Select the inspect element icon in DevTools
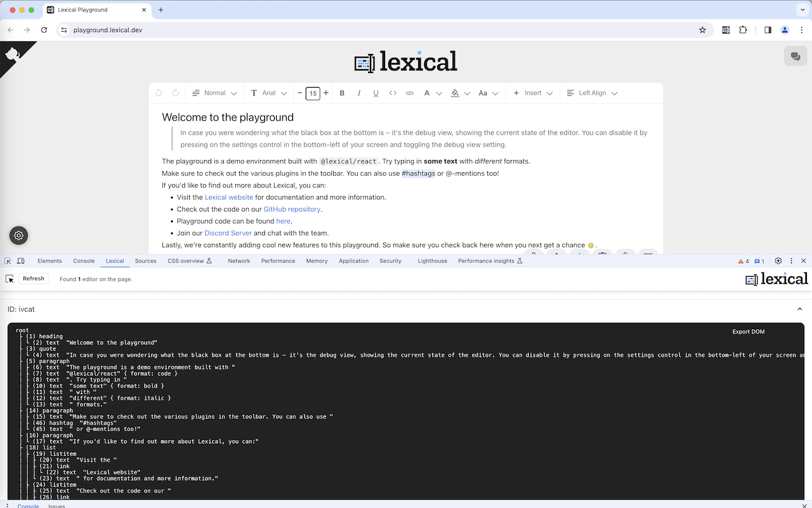Screen dimensions: 812x508 click(8, 260)
